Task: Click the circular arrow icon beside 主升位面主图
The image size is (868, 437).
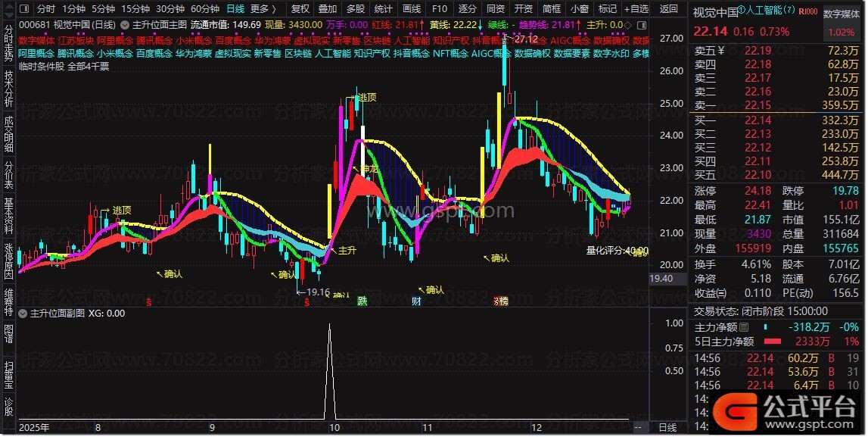Action: [x=123, y=24]
